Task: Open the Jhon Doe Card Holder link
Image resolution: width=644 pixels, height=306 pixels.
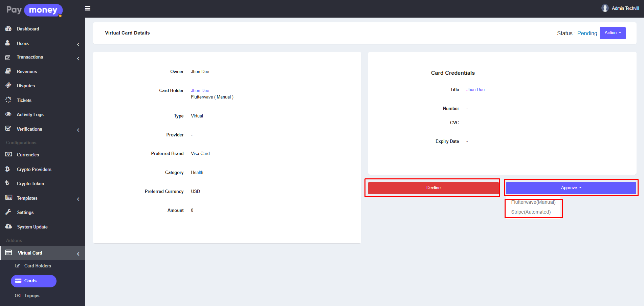Action: coord(200,90)
